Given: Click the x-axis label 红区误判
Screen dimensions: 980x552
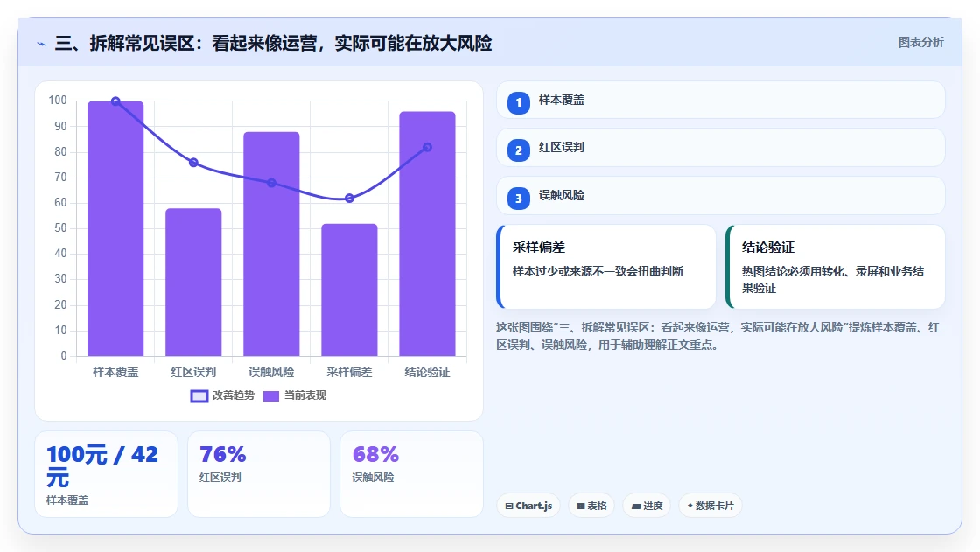Looking at the screenshot, I should (193, 372).
